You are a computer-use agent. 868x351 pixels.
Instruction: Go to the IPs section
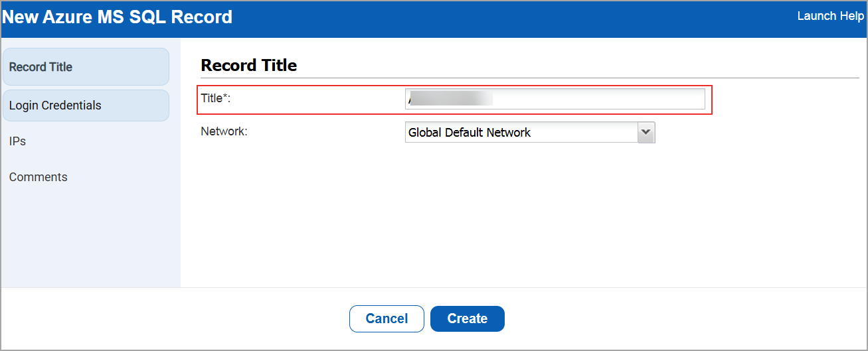pos(17,141)
